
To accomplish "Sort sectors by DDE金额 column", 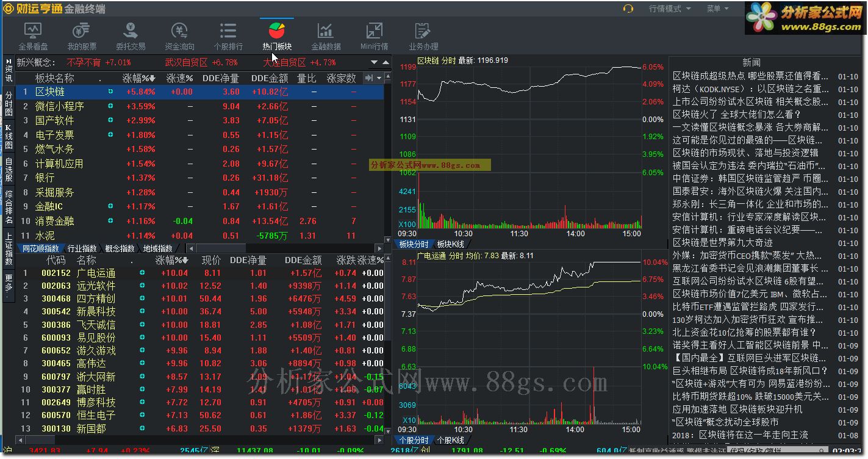I will click(x=269, y=78).
